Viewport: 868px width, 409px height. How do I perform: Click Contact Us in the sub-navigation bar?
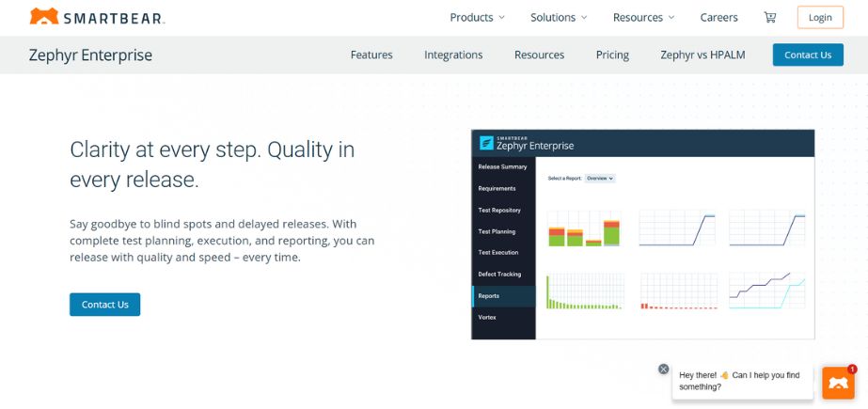coord(808,55)
